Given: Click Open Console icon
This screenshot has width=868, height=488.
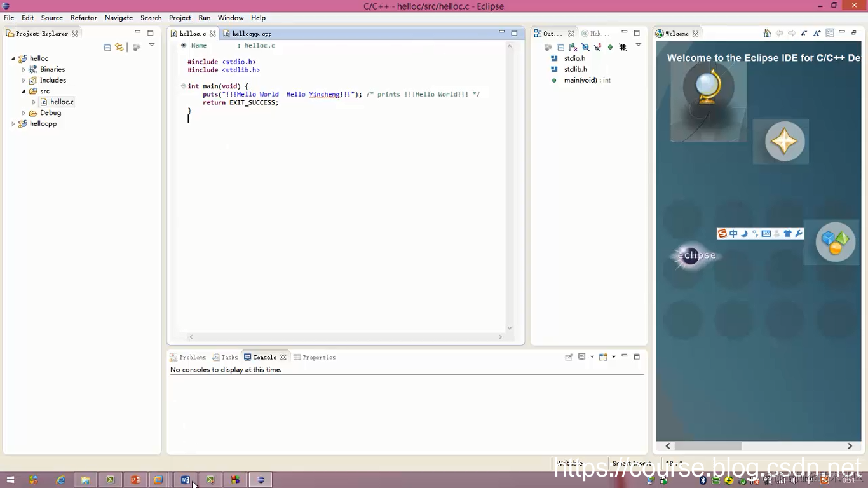Looking at the screenshot, I should tap(603, 357).
